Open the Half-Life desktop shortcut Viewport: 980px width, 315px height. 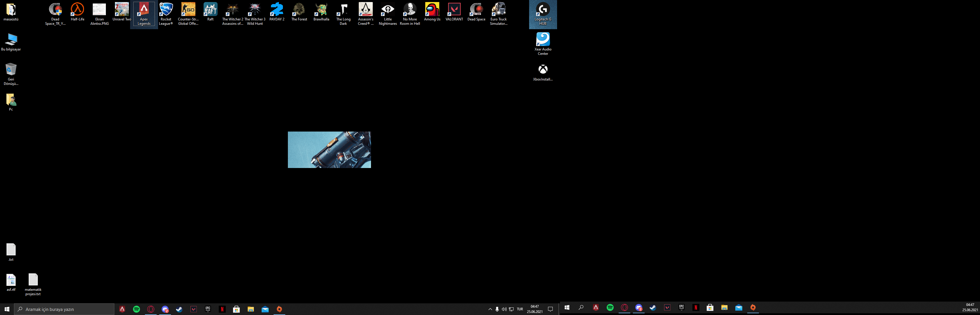pyautogui.click(x=77, y=10)
